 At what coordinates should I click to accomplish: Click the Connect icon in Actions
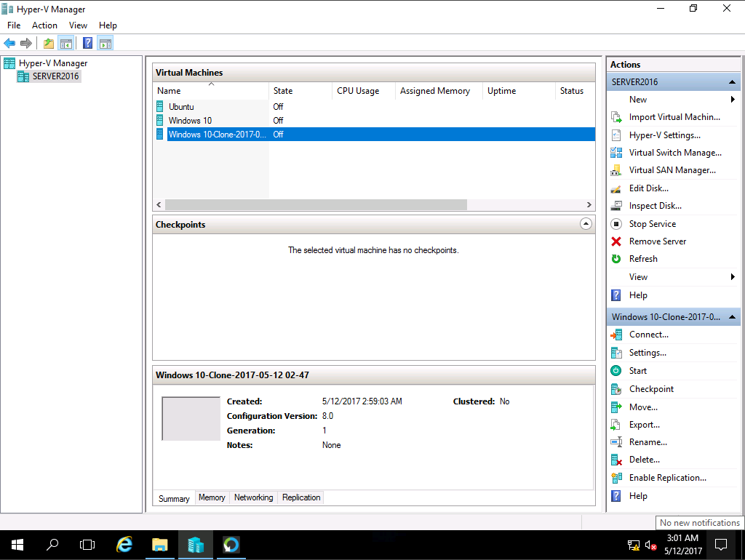click(x=616, y=335)
